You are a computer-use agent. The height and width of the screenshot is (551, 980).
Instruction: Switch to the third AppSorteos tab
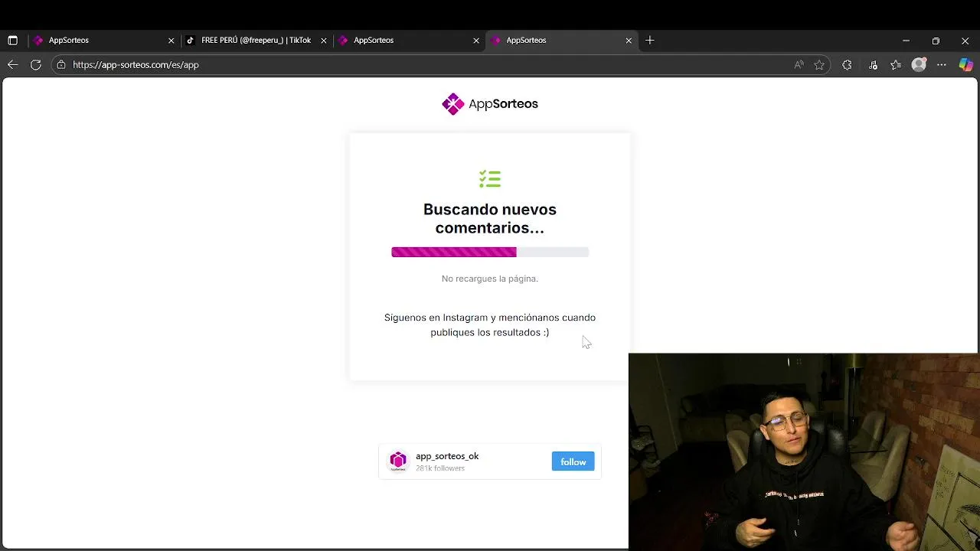409,41
